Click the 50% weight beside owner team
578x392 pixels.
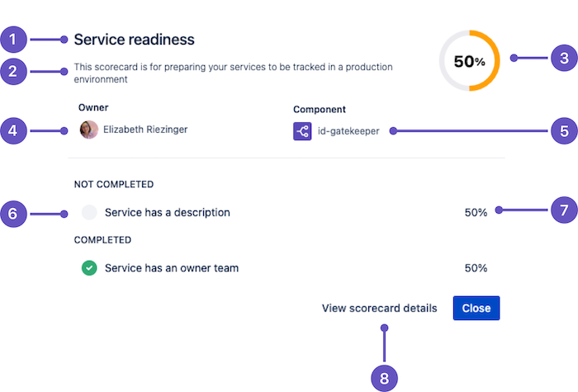476,268
